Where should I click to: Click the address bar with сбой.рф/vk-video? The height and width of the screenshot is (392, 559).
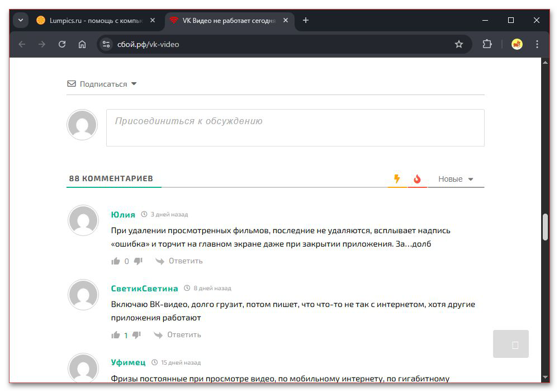(x=284, y=44)
